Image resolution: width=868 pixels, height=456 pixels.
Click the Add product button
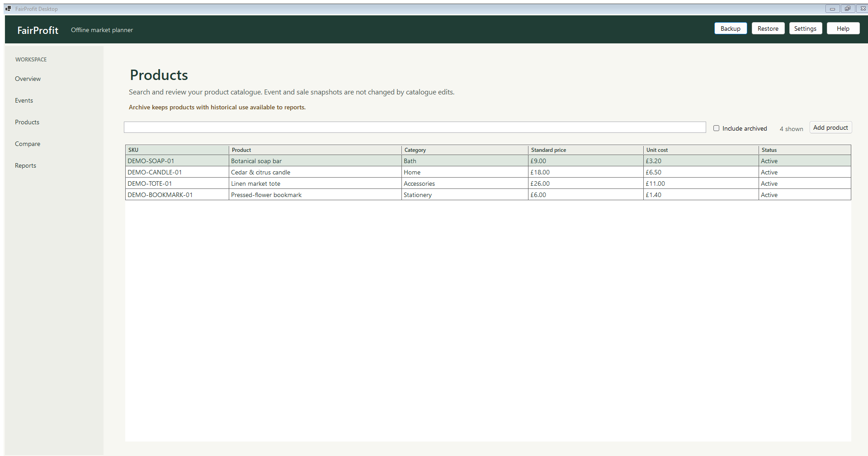pyautogui.click(x=830, y=127)
